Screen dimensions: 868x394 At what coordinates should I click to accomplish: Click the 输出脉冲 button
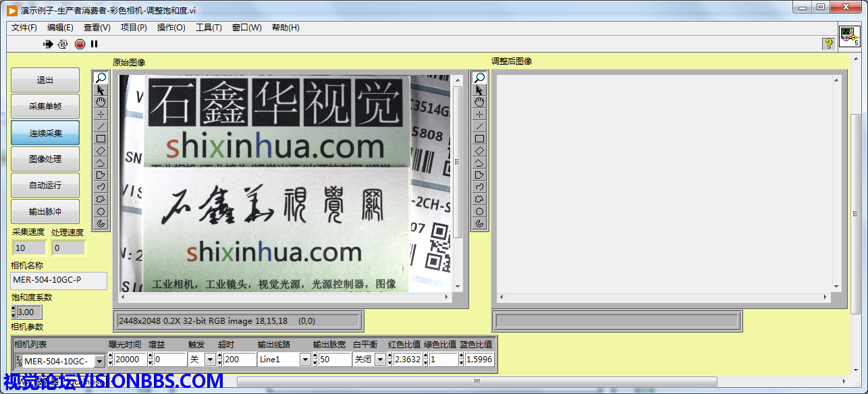pyautogui.click(x=45, y=212)
